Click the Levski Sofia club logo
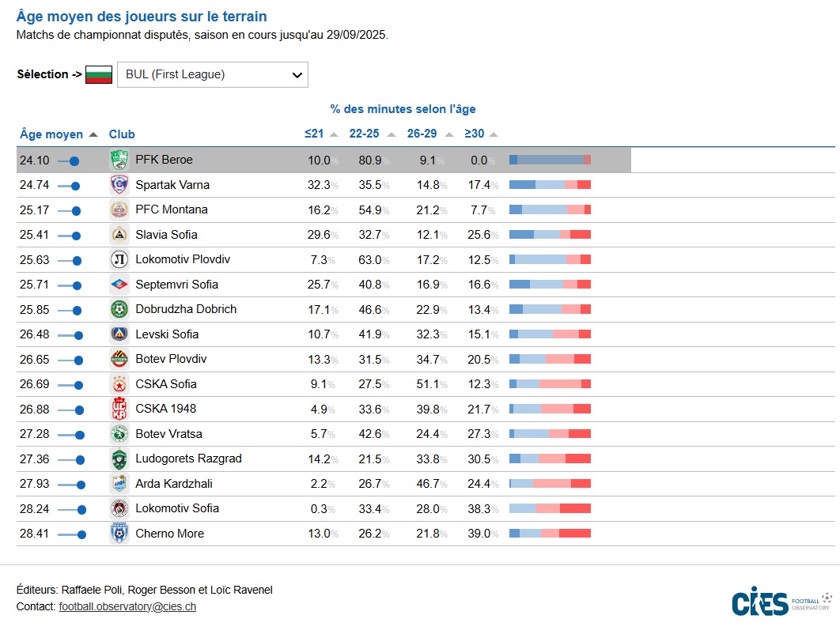840x634 pixels. [x=119, y=334]
